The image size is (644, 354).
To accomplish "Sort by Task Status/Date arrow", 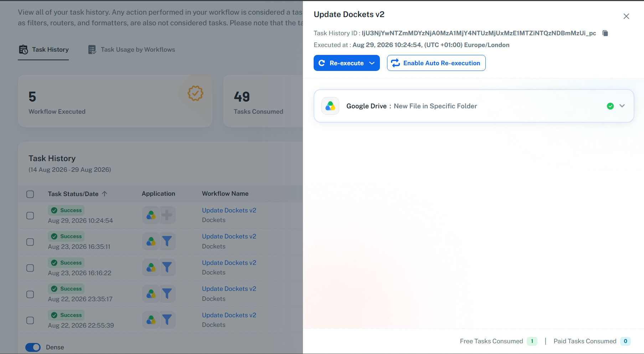I will click(104, 194).
